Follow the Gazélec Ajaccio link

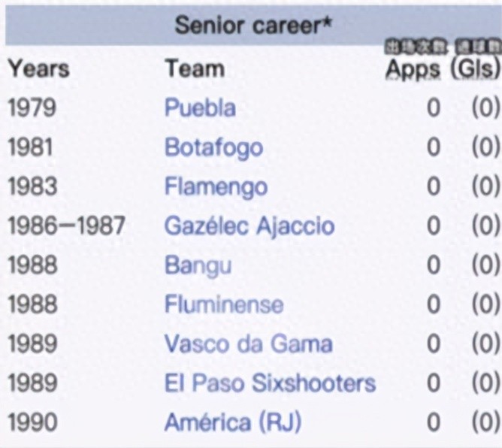(x=249, y=226)
